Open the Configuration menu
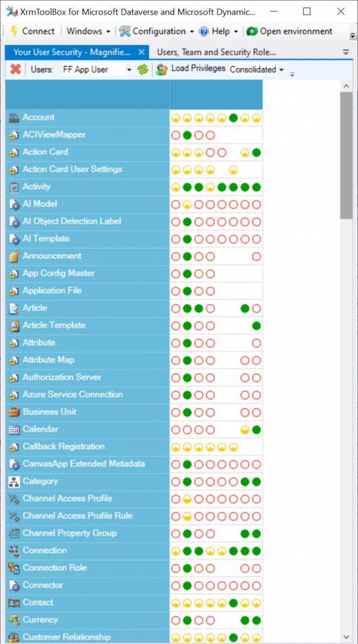This screenshot has width=358, height=644. tap(156, 31)
